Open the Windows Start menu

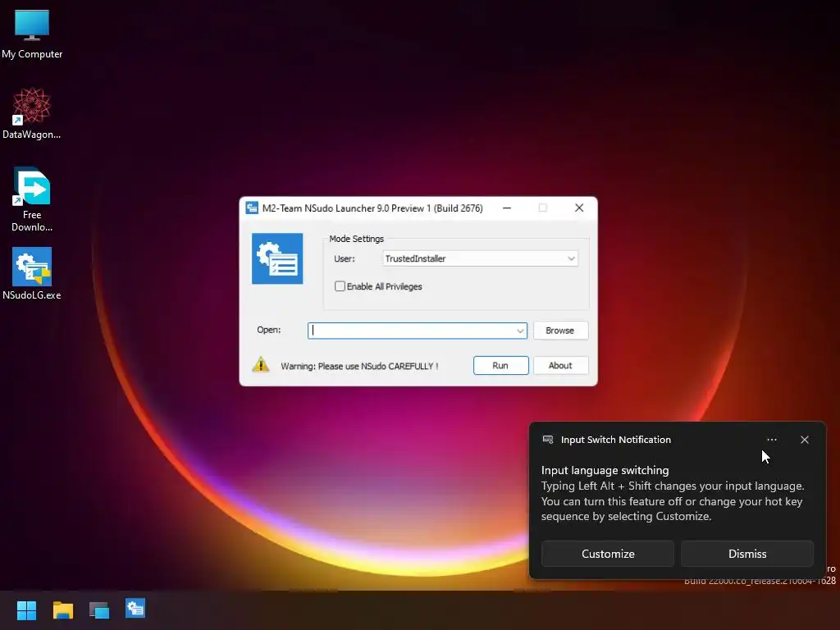(26, 609)
